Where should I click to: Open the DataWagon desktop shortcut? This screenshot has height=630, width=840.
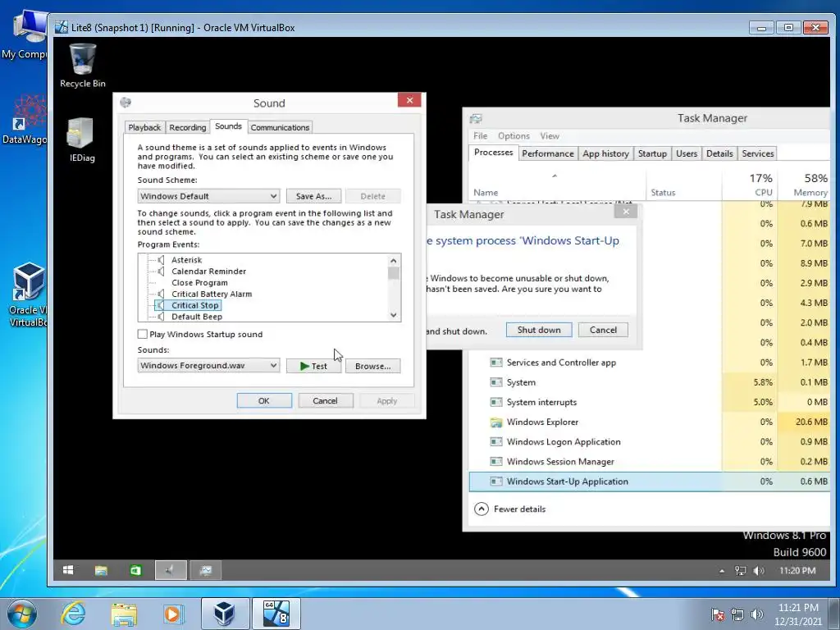tap(25, 120)
